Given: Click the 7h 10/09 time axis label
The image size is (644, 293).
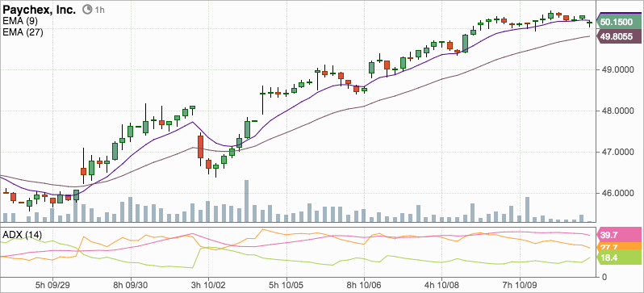Looking at the screenshot, I should [520, 285].
